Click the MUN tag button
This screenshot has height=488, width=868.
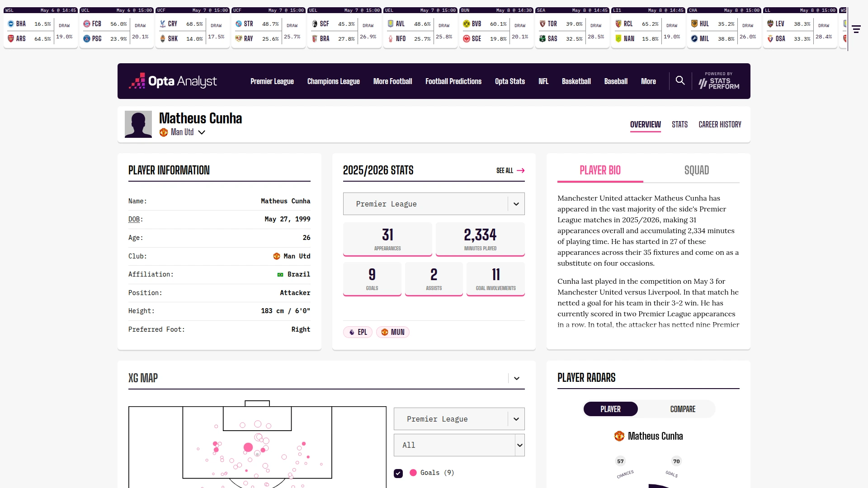[x=393, y=332]
